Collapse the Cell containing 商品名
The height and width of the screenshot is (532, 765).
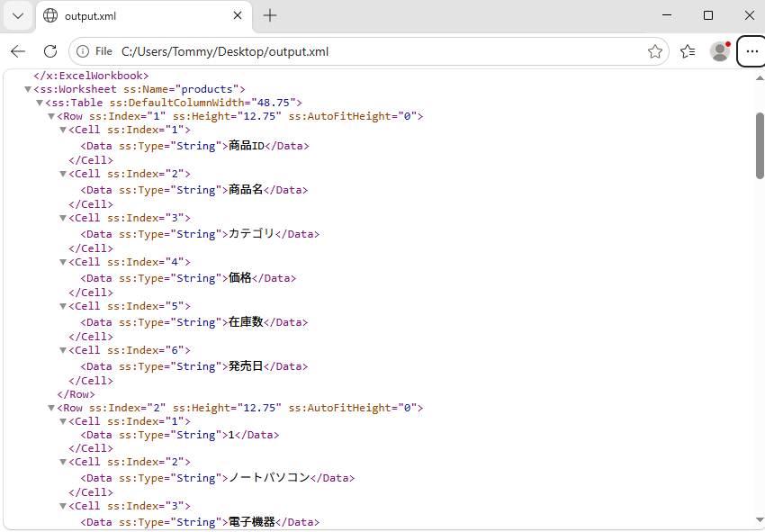[x=63, y=174]
